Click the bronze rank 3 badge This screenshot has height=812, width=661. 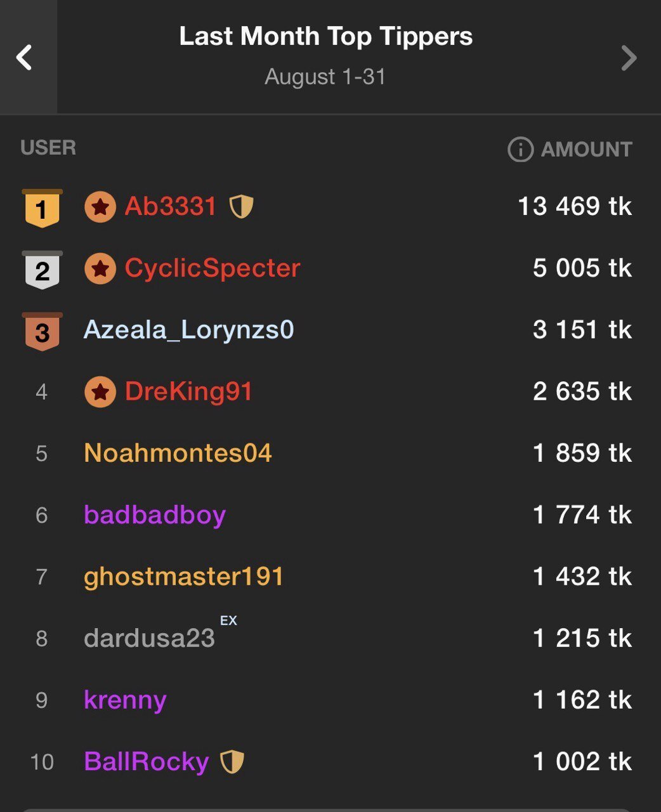click(42, 331)
